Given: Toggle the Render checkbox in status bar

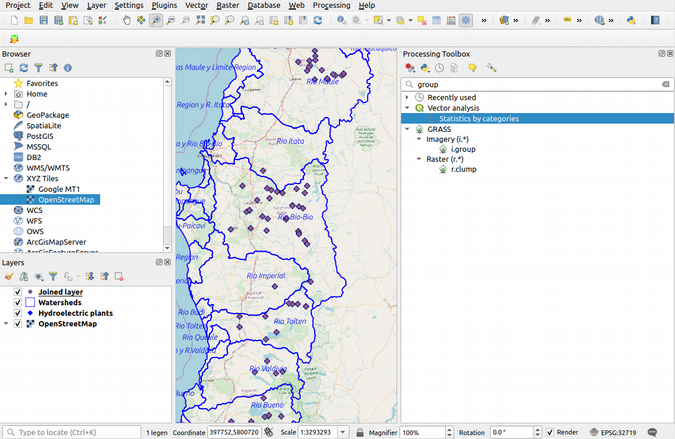Looking at the screenshot, I should [x=551, y=432].
